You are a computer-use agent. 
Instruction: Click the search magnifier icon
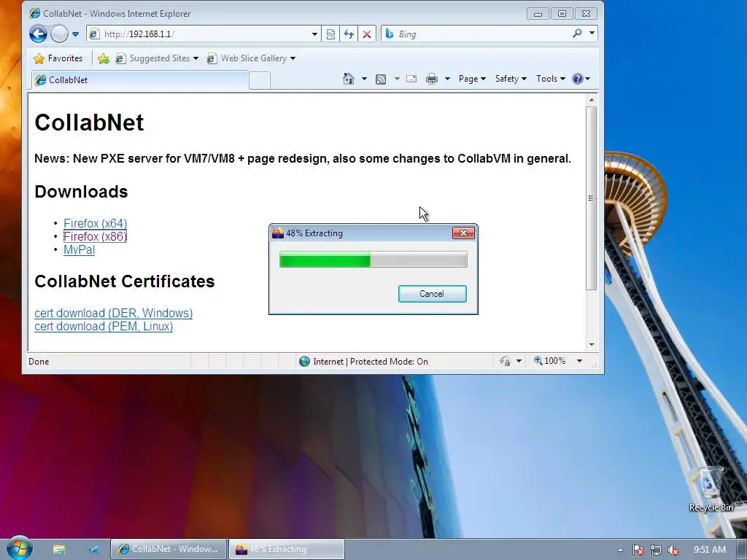pyautogui.click(x=578, y=34)
